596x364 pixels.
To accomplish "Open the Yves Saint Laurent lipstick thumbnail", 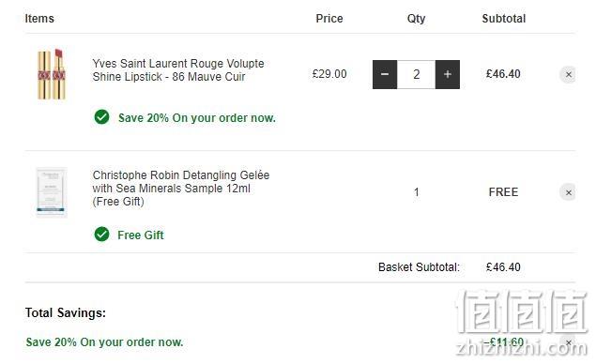I will coord(52,74).
